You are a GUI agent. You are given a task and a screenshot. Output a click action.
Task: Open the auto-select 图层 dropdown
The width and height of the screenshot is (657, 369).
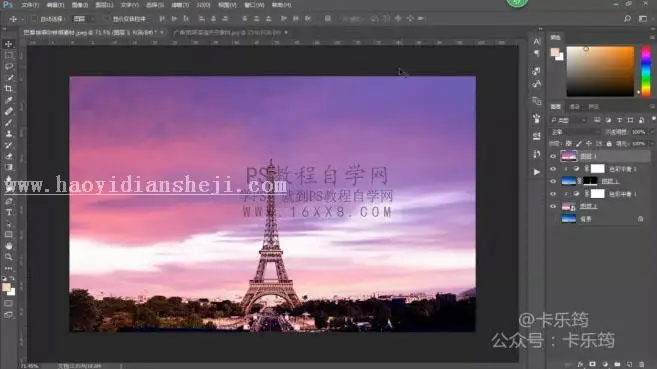84,19
